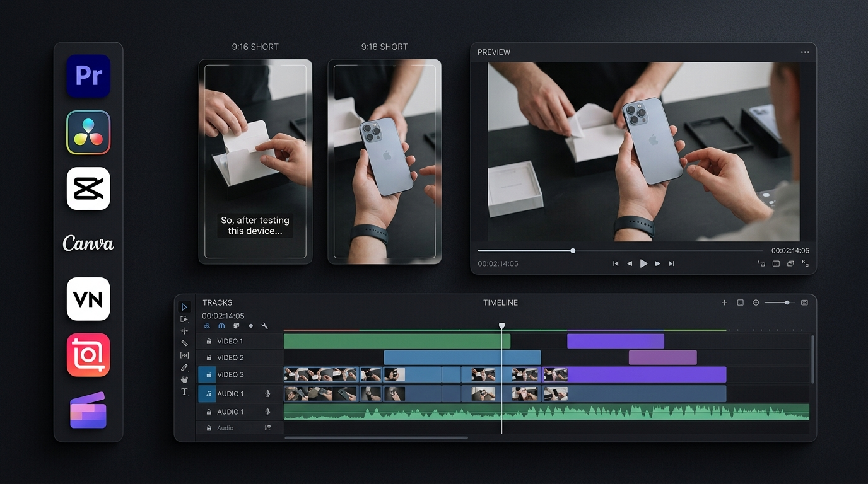Toggle the lock on the dimmed Audio track
Viewport: 868px width, 484px height.
[209, 428]
